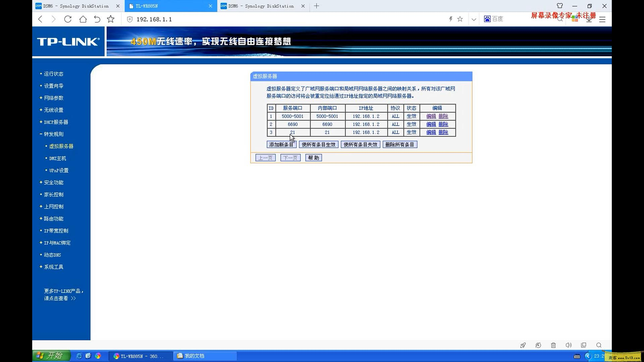Click the trash icon in browser status bar
This screenshot has width=644, height=362.
point(553,345)
